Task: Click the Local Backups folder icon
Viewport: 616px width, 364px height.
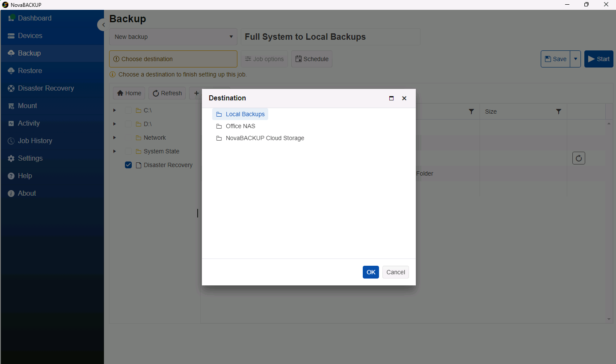Action: (x=219, y=114)
